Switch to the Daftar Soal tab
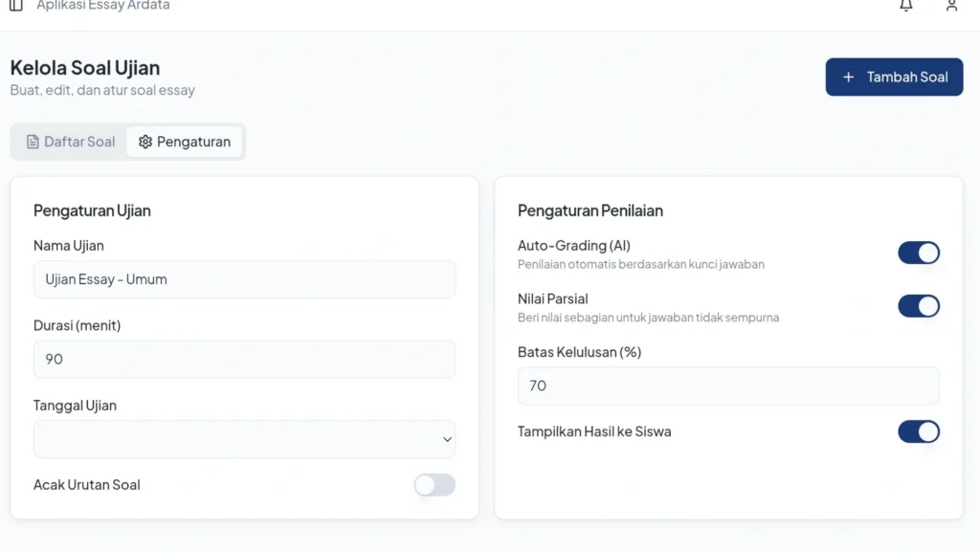Screen dimensions: 980x551 [x=71, y=142]
